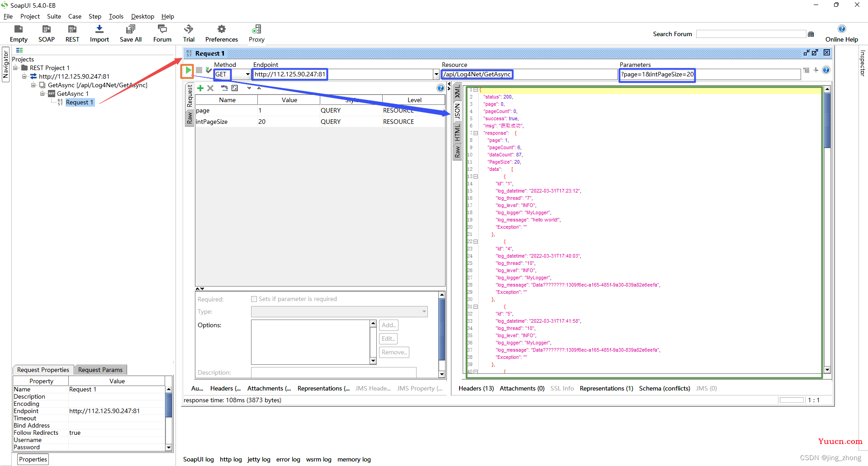
Task: Remove selected parameter with X icon
Action: 210,88
